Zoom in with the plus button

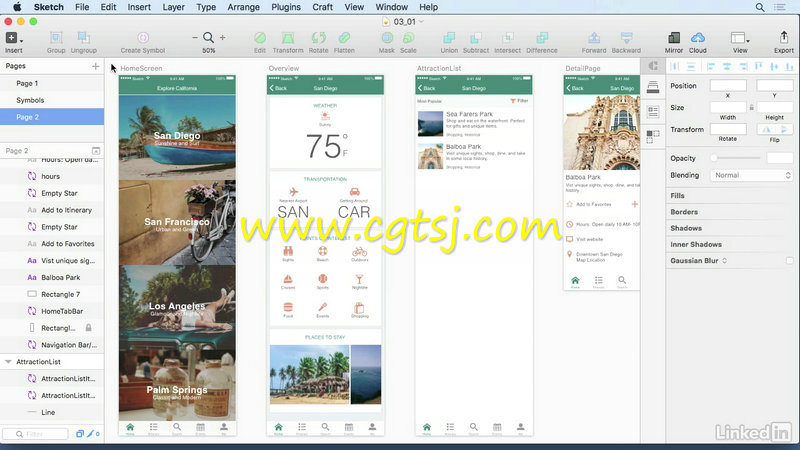(x=222, y=37)
